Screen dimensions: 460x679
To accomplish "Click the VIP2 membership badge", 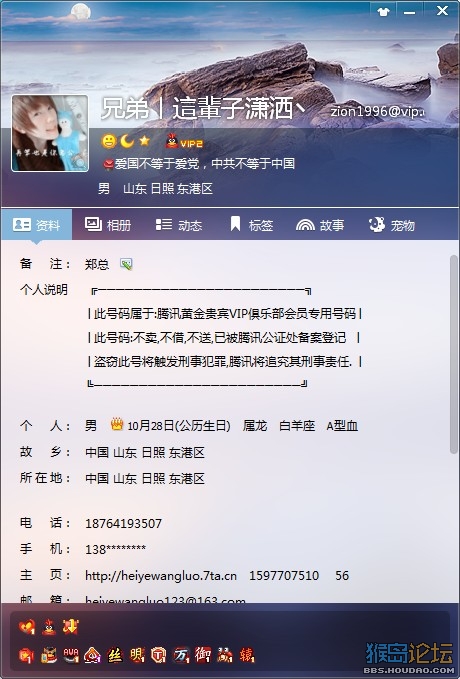I will click(x=184, y=141).
